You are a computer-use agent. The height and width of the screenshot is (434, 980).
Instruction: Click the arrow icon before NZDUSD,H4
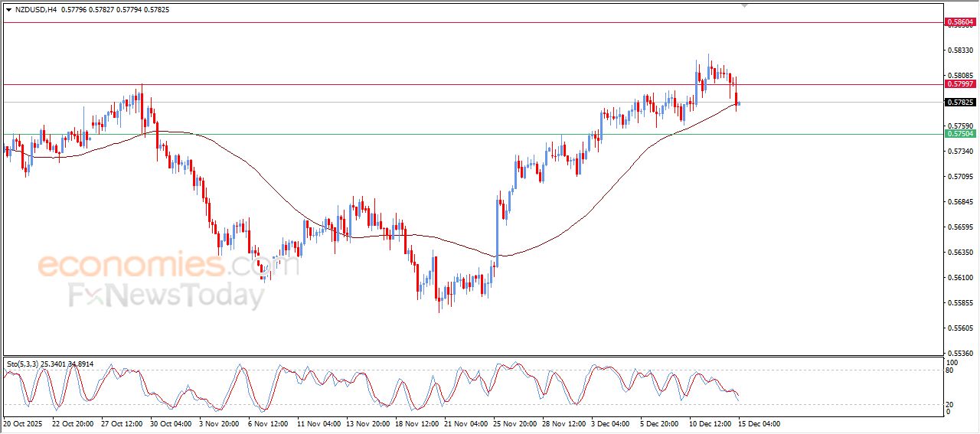coord(9,10)
